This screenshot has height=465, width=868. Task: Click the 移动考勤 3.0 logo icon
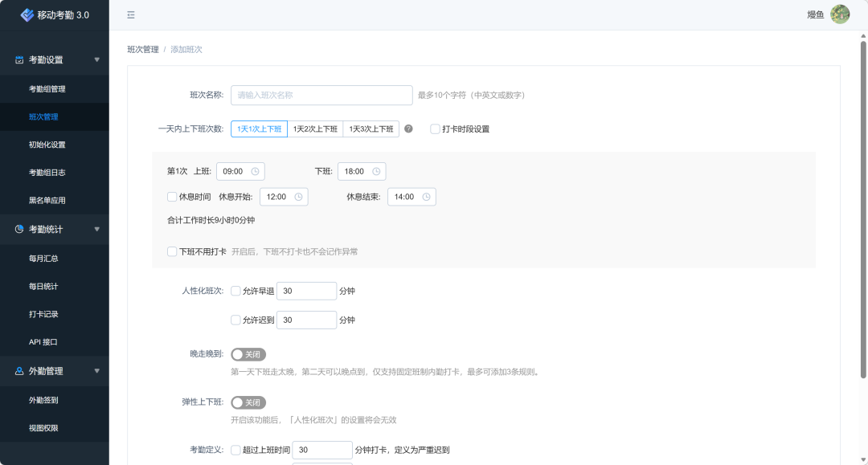point(27,14)
